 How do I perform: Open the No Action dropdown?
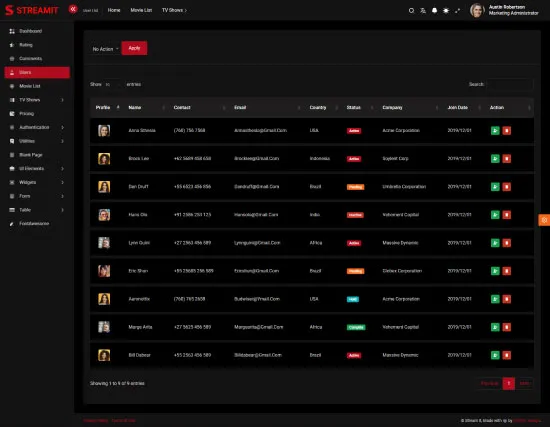(x=105, y=49)
